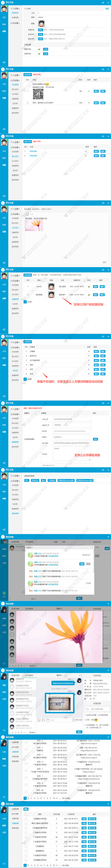Click the 添加客服 button
Viewport: 111px width, 868px height.
click(x=28, y=275)
